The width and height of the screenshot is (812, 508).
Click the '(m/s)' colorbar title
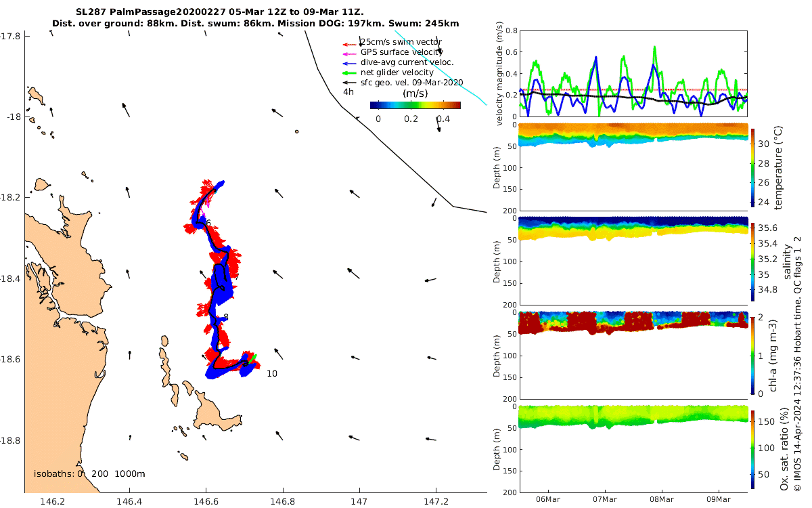pyautogui.click(x=415, y=93)
